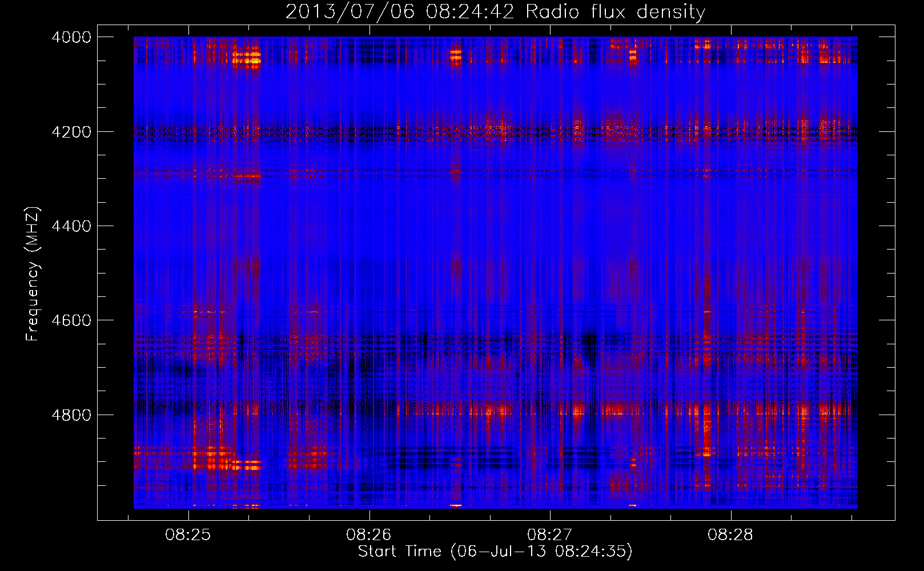Click the 'Start Time (06-Jul-13 08:24:35)' axis title

(x=495, y=552)
